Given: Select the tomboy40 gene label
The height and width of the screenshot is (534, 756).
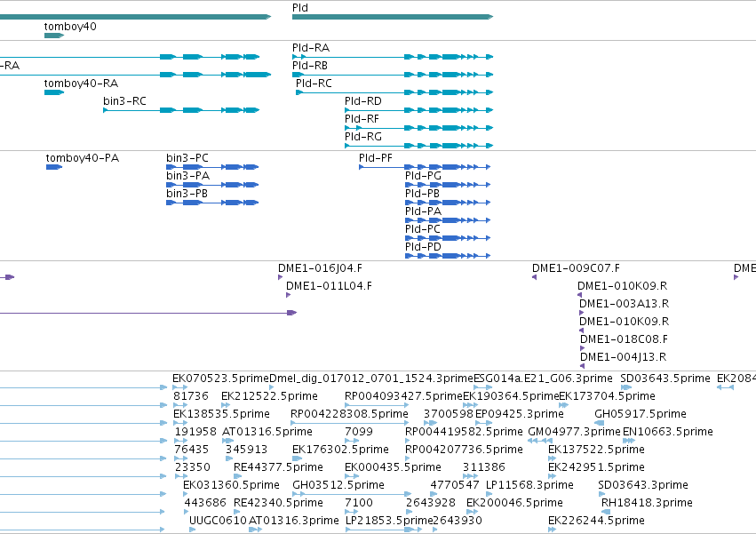Looking at the screenshot, I should click(x=70, y=27).
